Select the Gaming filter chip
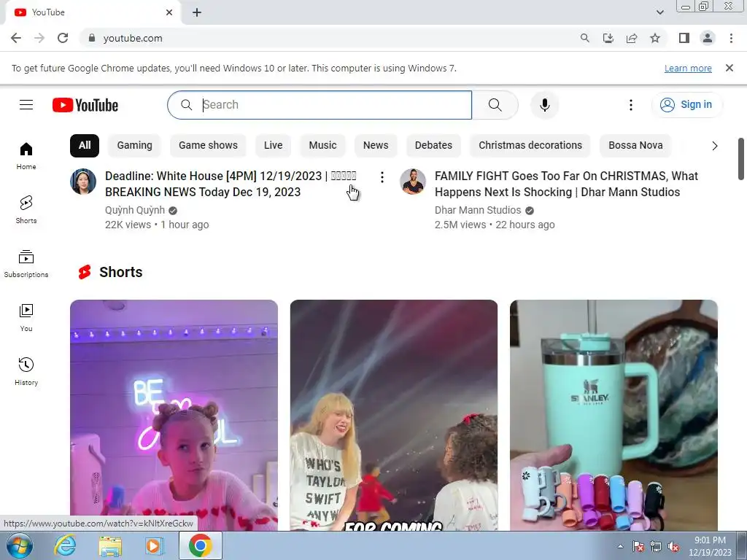747x560 pixels. point(135,146)
